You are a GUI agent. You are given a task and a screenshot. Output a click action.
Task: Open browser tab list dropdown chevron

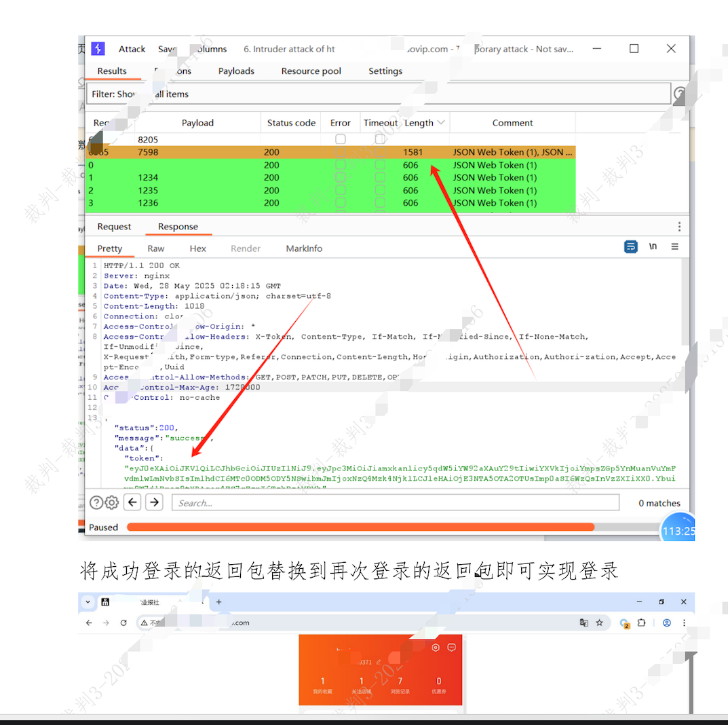(88, 602)
